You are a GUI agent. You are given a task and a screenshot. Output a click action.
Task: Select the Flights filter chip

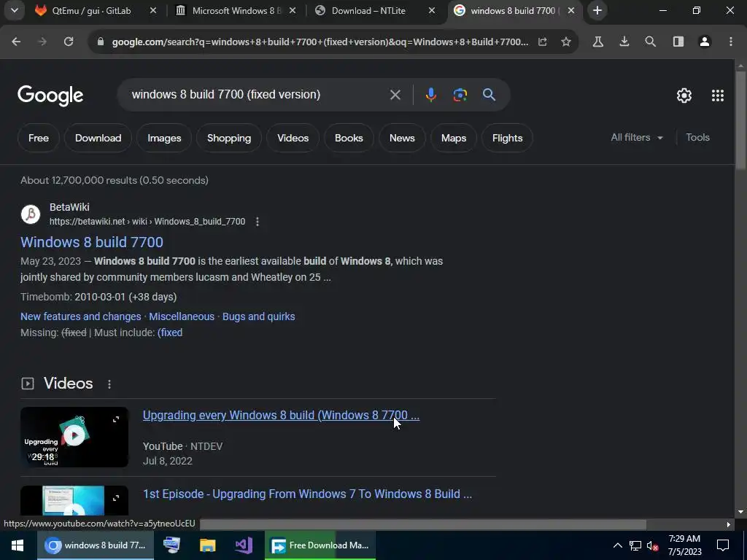tap(508, 138)
